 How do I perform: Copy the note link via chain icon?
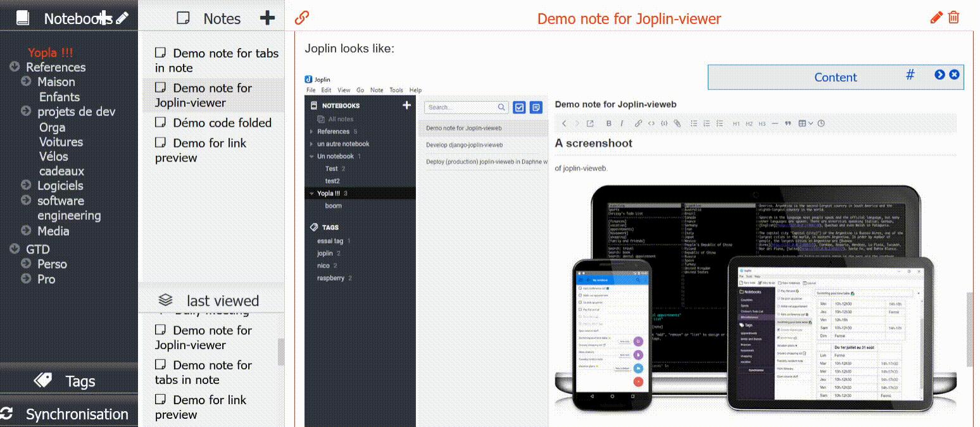302,18
